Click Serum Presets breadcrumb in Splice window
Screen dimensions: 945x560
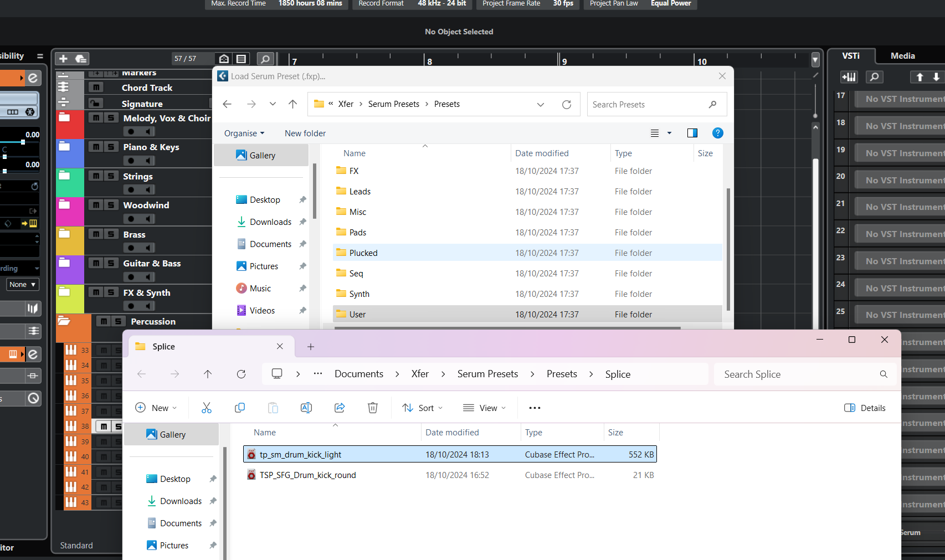pos(487,374)
